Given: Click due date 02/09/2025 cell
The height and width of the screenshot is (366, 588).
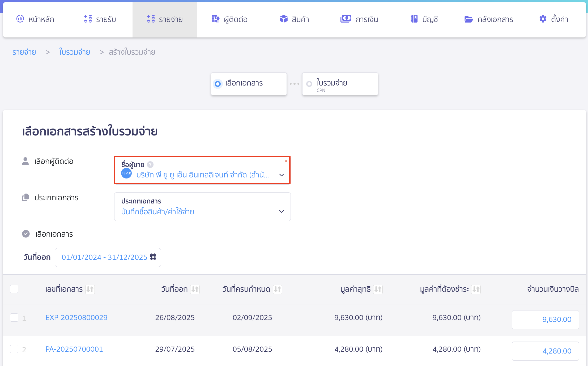Looking at the screenshot, I should (252, 317).
